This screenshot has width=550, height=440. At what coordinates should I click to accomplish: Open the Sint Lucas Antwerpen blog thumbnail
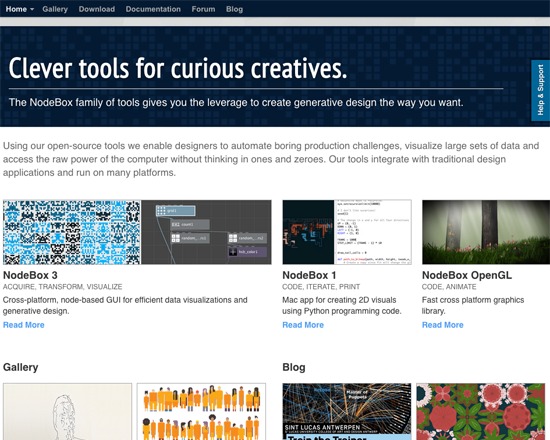(347, 412)
